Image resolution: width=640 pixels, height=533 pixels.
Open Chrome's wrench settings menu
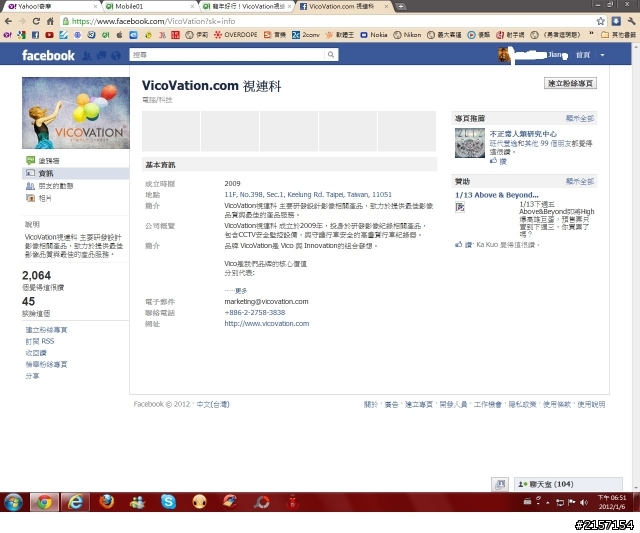coord(631,21)
